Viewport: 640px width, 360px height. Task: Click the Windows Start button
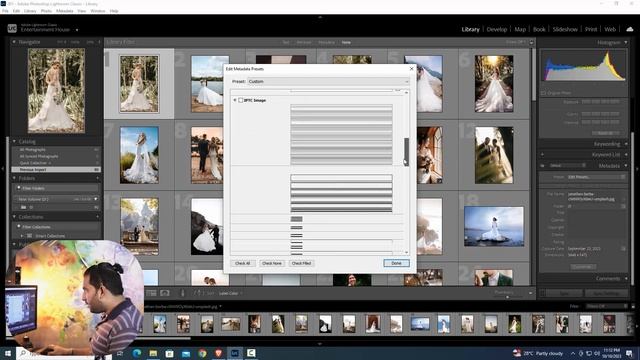click(x=7, y=353)
